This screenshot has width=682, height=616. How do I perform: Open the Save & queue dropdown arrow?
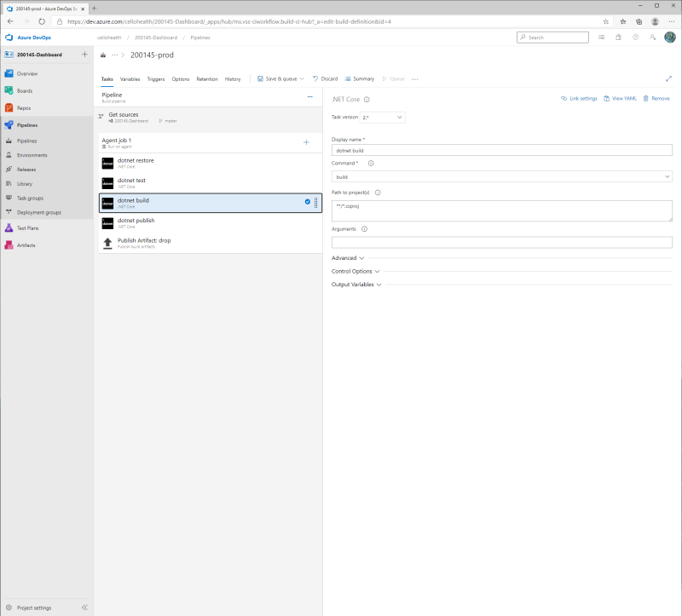[x=302, y=78]
